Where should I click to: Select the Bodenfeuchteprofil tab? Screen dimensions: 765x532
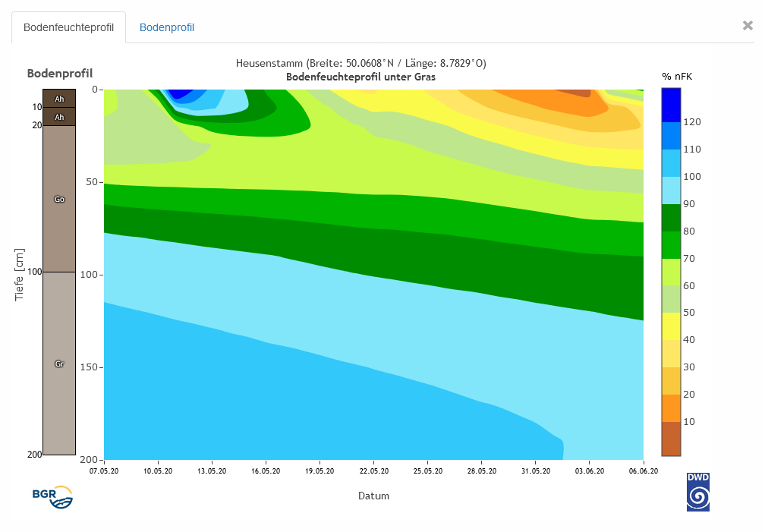coord(68,27)
